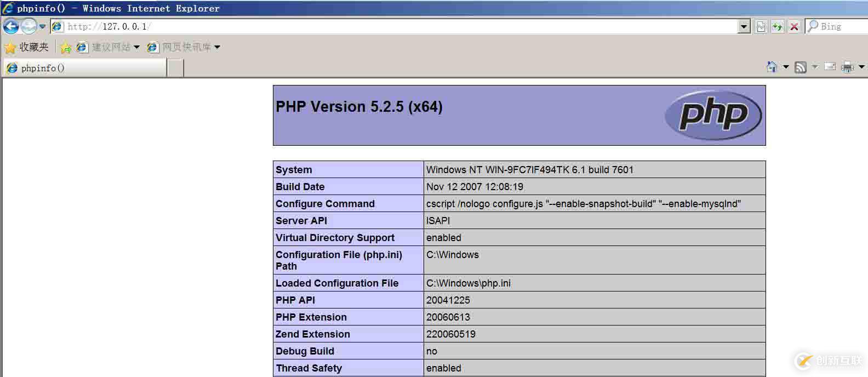Viewport: 868px width, 377px height.
Task: Refresh the page with the green arrows
Action: (778, 26)
